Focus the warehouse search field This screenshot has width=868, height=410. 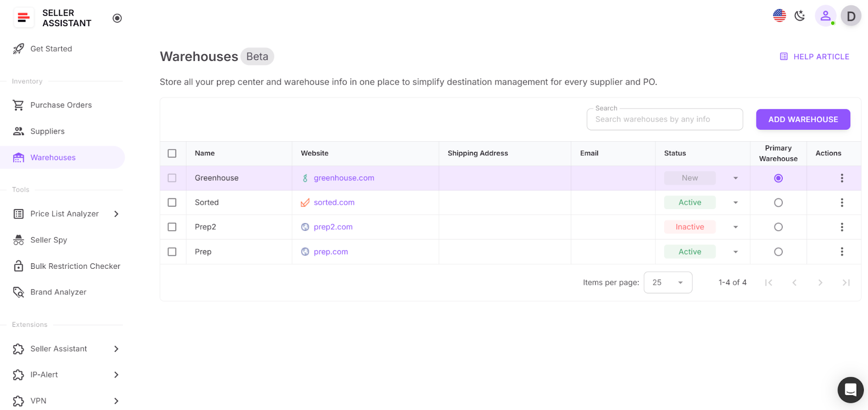[x=665, y=119]
